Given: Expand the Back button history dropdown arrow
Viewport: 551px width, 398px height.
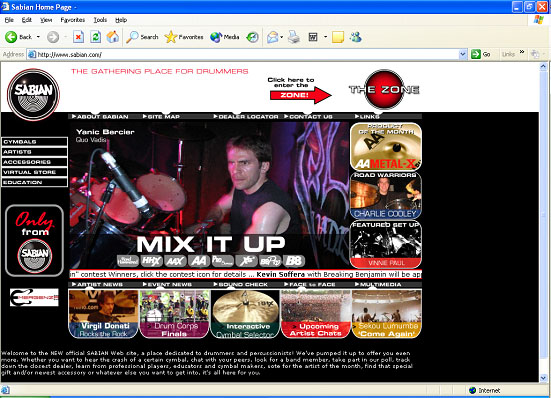Looking at the screenshot, I should (x=38, y=37).
